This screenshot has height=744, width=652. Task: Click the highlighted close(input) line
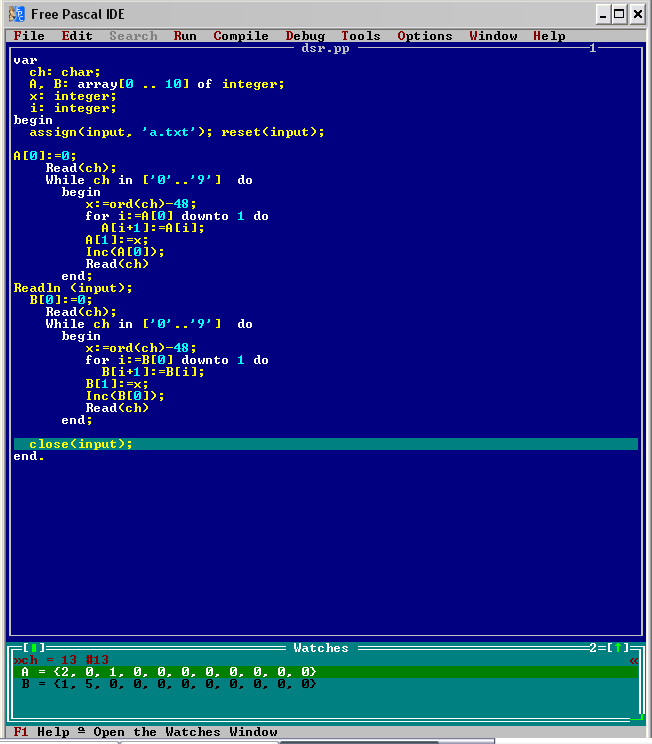point(80,444)
